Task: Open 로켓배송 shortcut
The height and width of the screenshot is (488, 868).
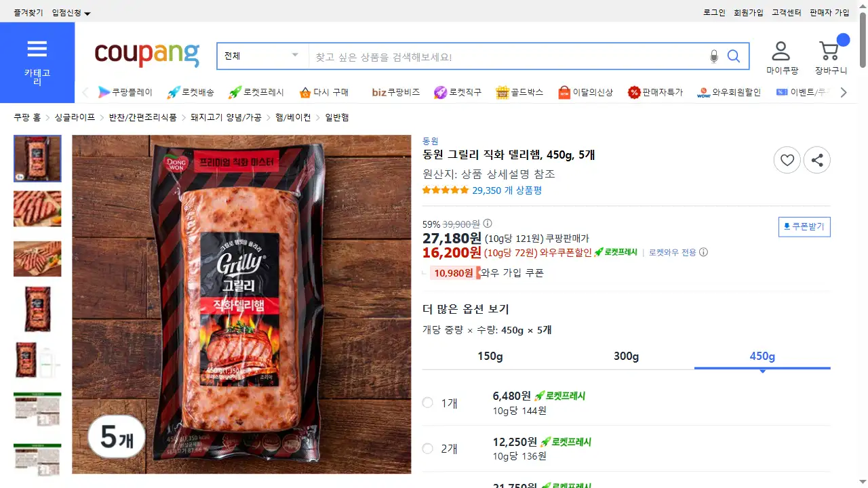Action: (x=190, y=92)
